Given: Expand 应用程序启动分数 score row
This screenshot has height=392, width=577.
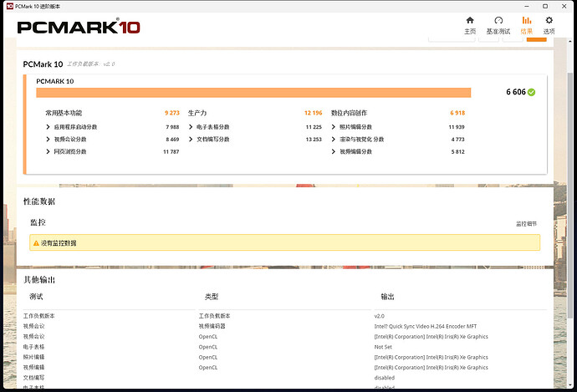Looking at the screenshot, I should pyautogui.click(x=49, y=127).
